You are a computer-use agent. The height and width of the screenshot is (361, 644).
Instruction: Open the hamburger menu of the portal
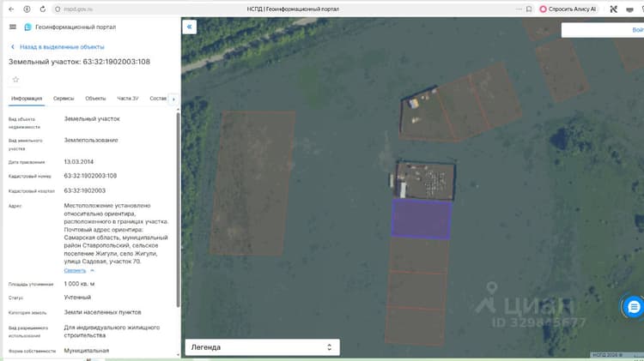(x=13, y=27)
